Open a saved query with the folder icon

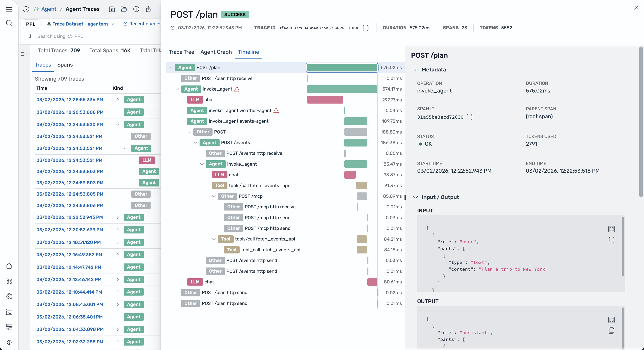[124, 9]
